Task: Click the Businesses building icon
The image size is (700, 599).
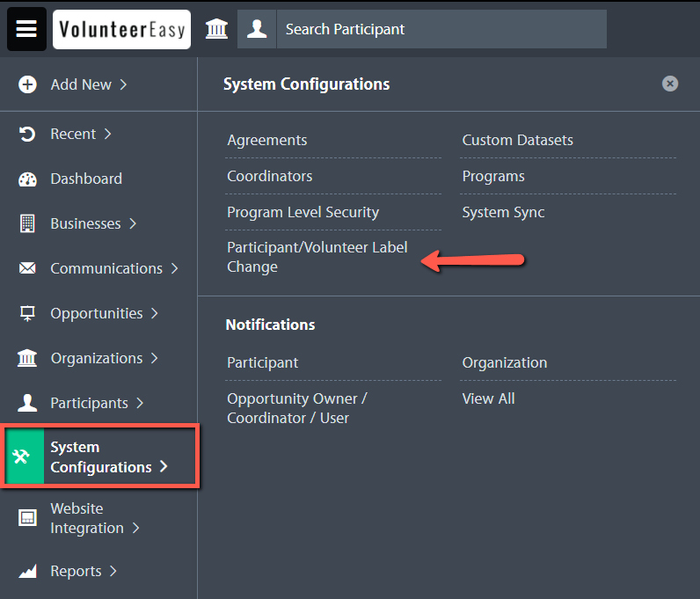Action: point(27,223)
